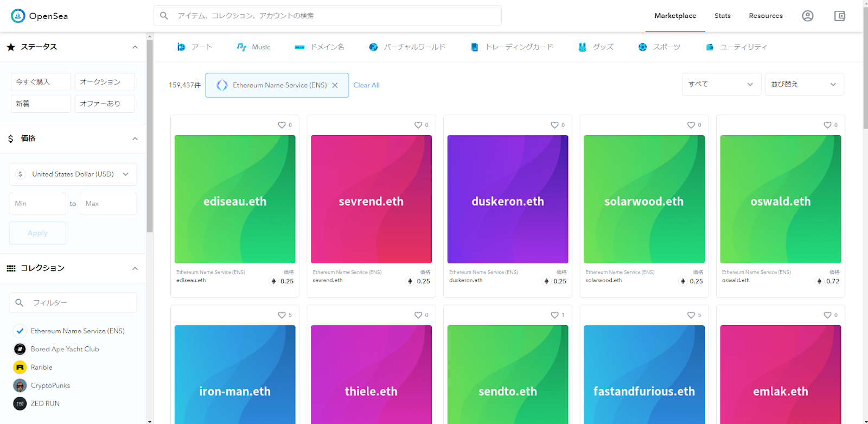868x424 pixels.
Task: Open the 並び替え sort dropdown
Action: point(805,84)
